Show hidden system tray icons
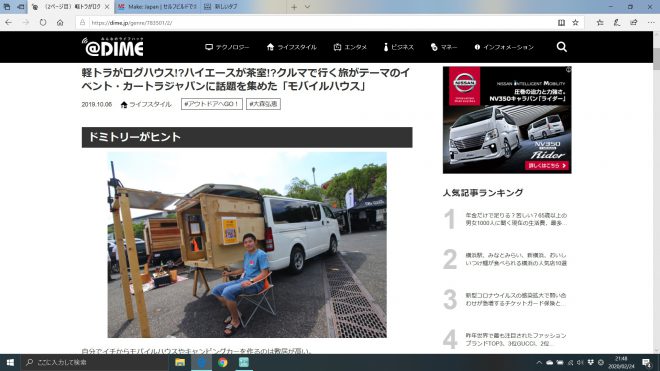This screenshot has height=371, width=660. [x=539, y=362]
